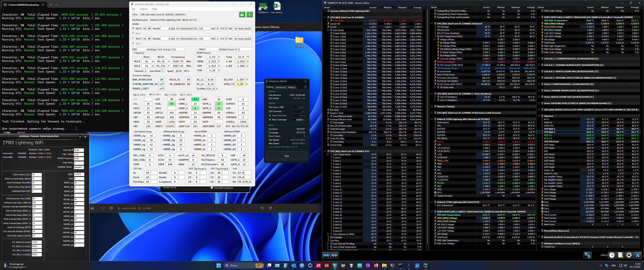Click Max Coverage value field
The image size is (644, 270).
coord(299,120)
